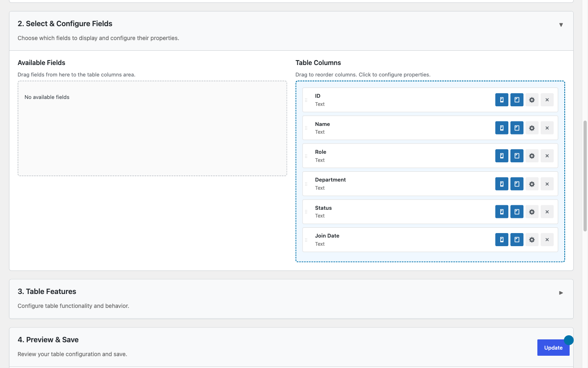Click the '2. Select & Configure Fields' heading
Screen dimensions: 588x368
65,24
